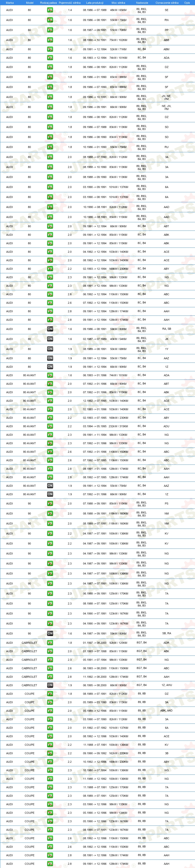The height and width of the screenshot is (868, 195).
Task: Click the ON icon in the Audi 80 RA, SB row
Action: coord(50,329)
